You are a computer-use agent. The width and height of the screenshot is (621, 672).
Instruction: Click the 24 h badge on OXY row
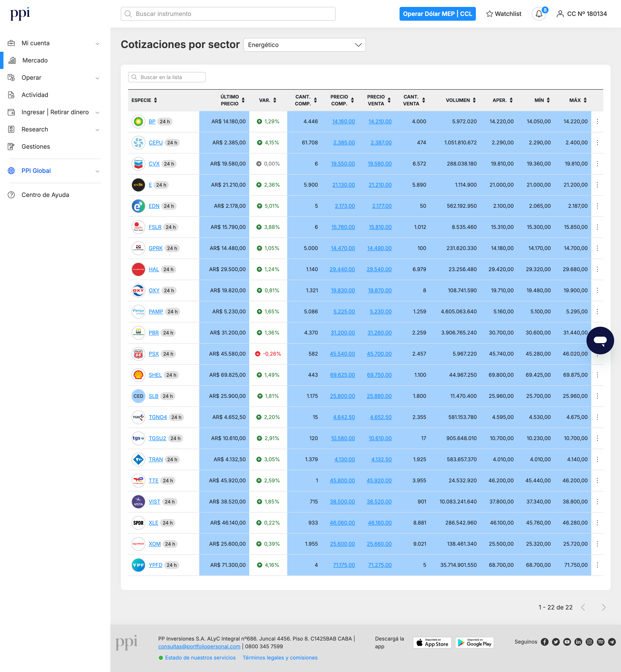coord(169,291)
